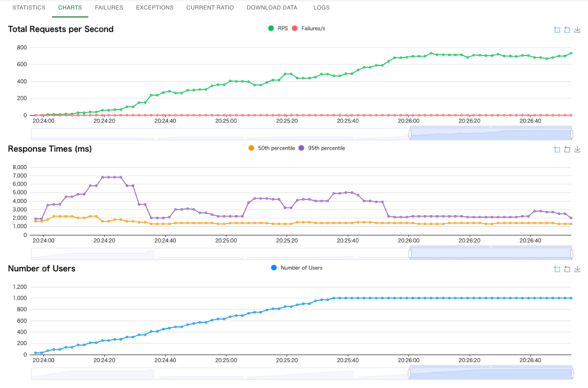The height and width of the screenshot is (388, 588).
Task: Activate zoom tool on Response Times chart
Action: point(557,150)
